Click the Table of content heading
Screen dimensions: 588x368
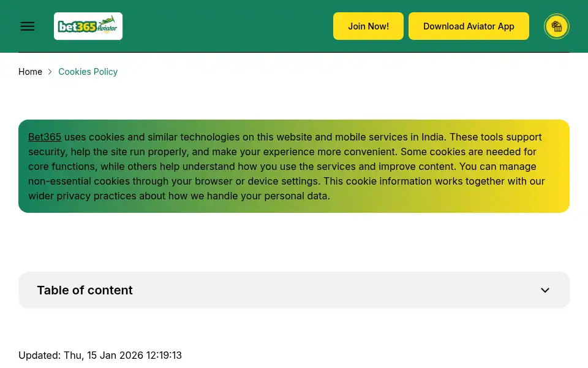click(85, 290)
